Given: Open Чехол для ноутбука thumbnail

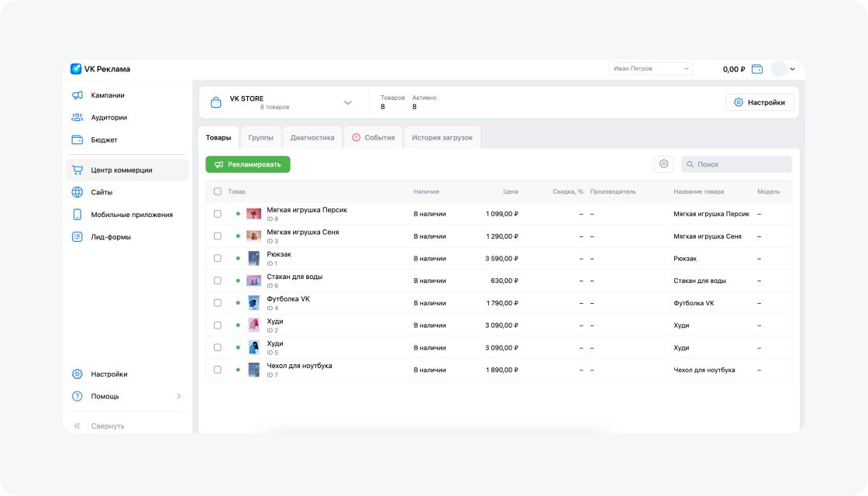Looking at the screenshot, I should point(253,370).
